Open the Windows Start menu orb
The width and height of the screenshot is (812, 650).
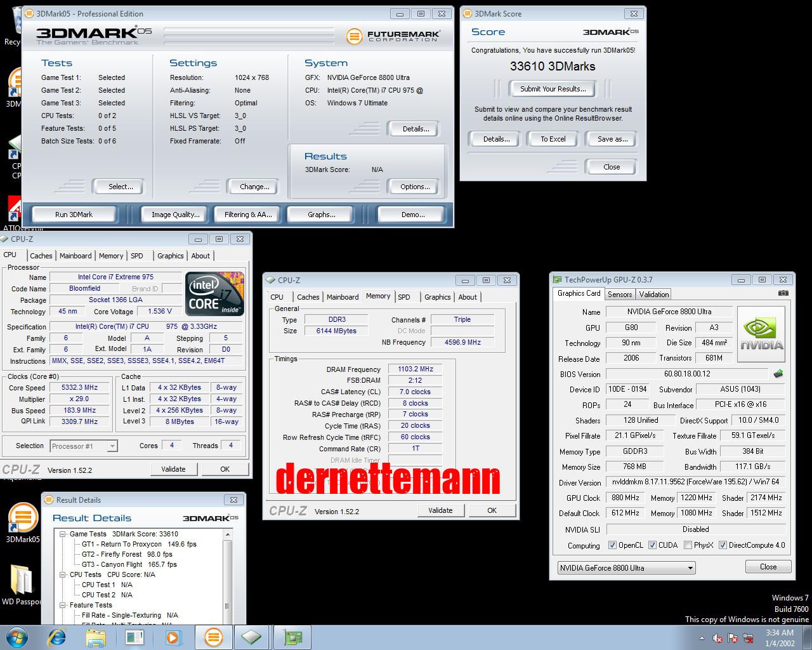pyautogui.click(x=17, y=637)
